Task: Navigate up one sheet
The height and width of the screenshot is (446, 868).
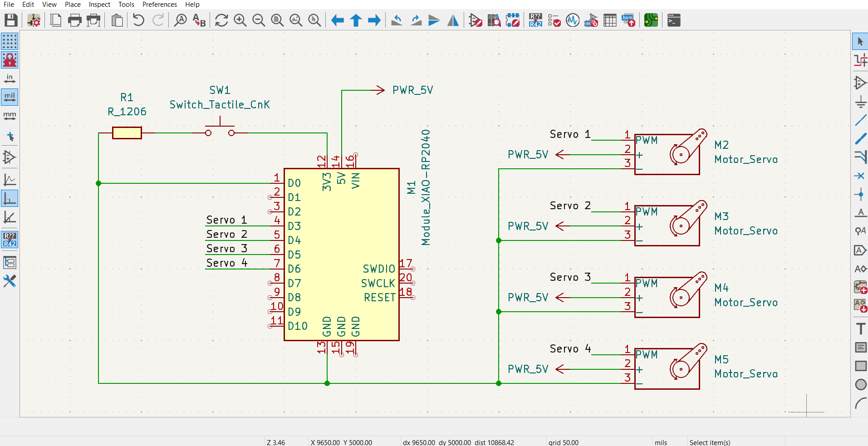Action: click(356, 20)
